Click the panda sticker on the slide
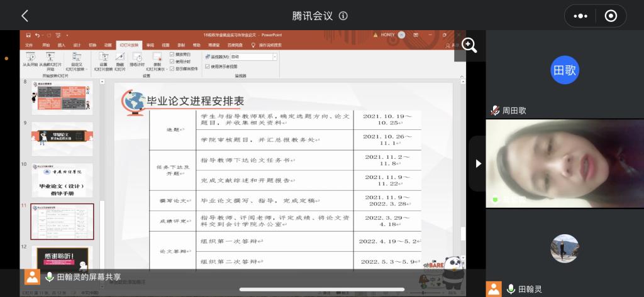Viewport: 644px width, 297px height. (x=453, y=272)
